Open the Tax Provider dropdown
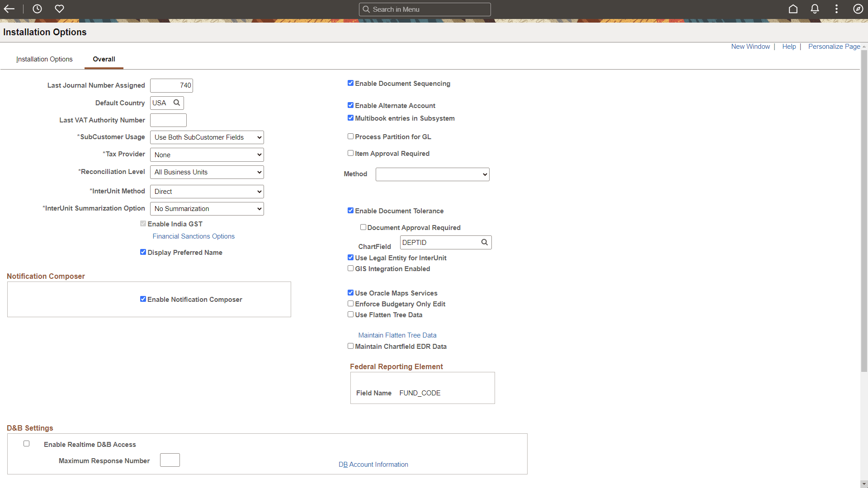Screen dimensions: 868x488 tap(207, 154)
